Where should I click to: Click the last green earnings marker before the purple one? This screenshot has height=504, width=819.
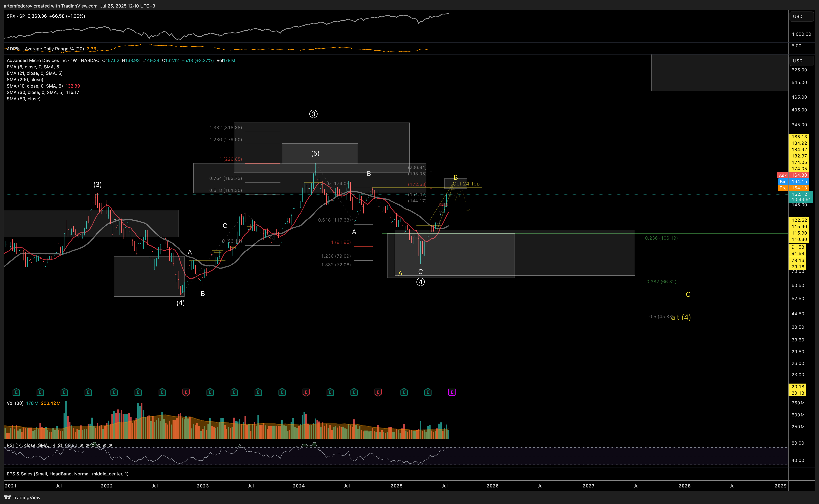[428, 392]
